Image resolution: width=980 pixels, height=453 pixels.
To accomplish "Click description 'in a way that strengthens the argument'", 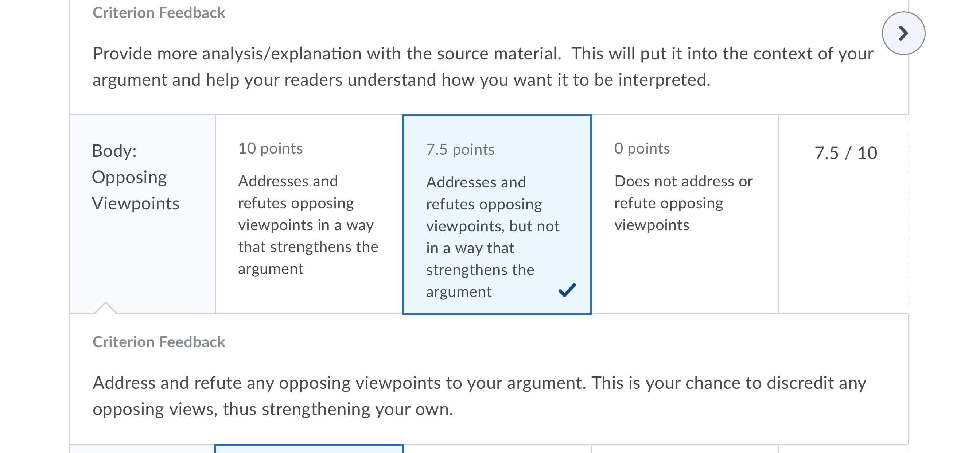I will coord(308,247).
